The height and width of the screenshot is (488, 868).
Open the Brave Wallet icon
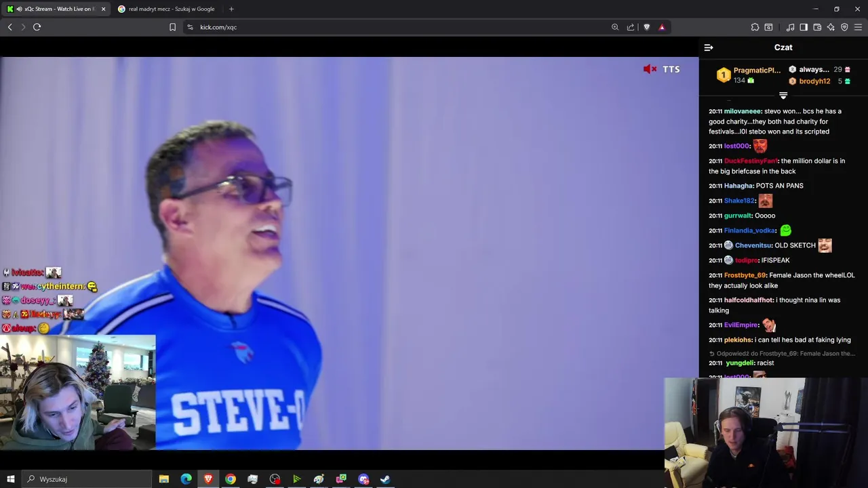point(817,27)
